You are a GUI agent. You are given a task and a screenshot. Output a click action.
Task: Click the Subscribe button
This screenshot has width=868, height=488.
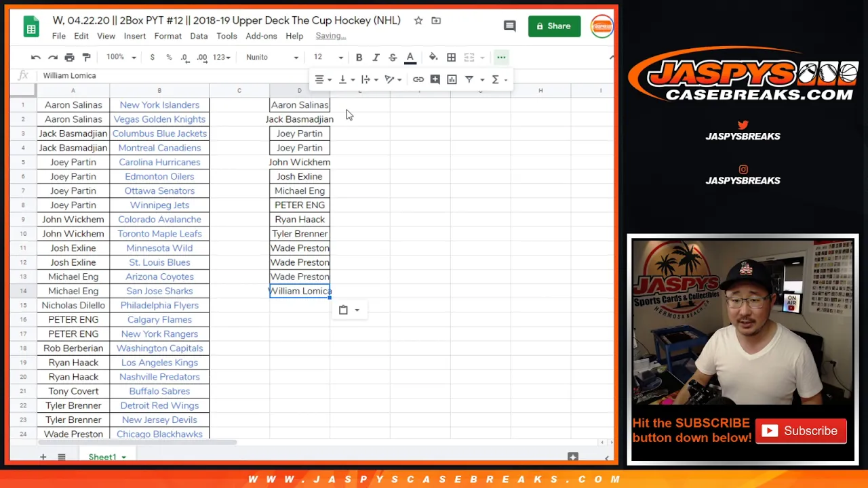801,431
